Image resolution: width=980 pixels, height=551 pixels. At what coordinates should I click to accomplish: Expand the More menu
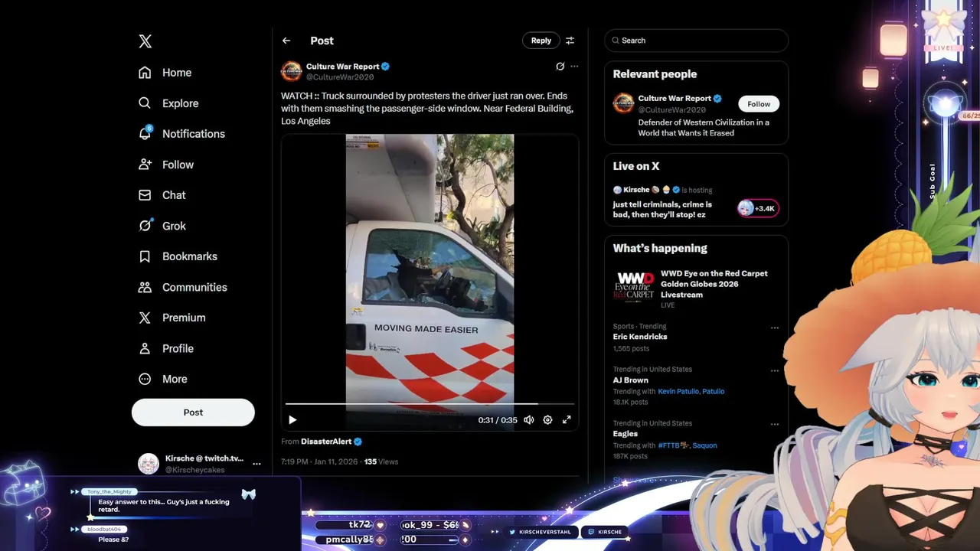click(163, 379)
